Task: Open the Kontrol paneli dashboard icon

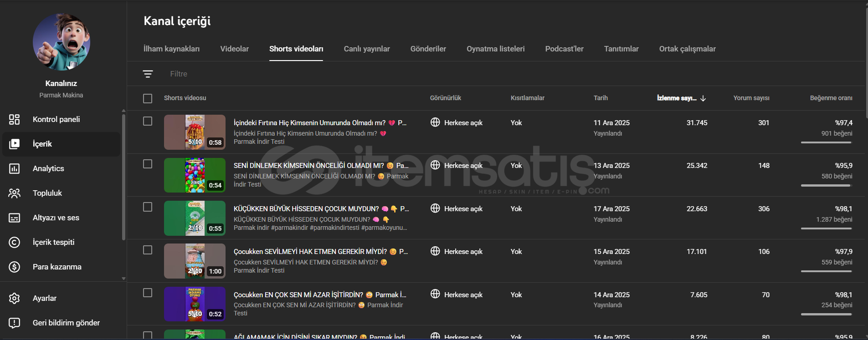Action: click(x=14, y=119)
